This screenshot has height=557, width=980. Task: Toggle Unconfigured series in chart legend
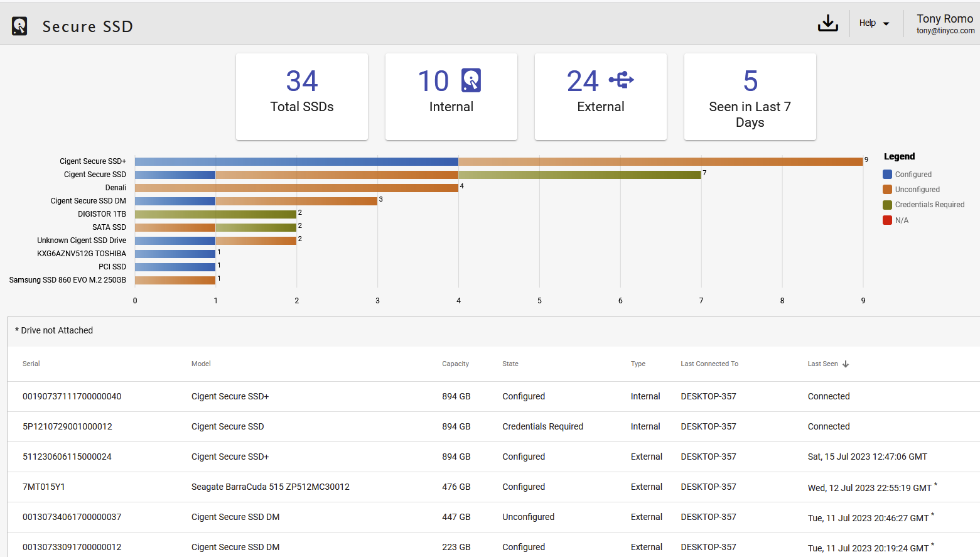tap(917, 190)
